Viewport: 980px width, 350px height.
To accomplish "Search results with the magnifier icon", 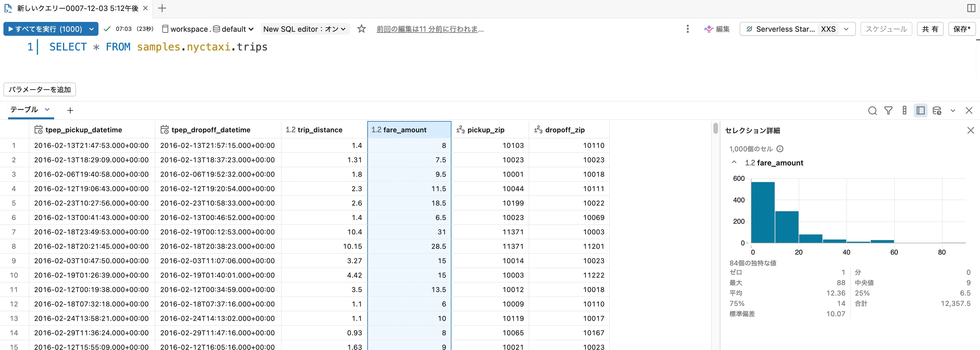I will click(x=872, y=110).
